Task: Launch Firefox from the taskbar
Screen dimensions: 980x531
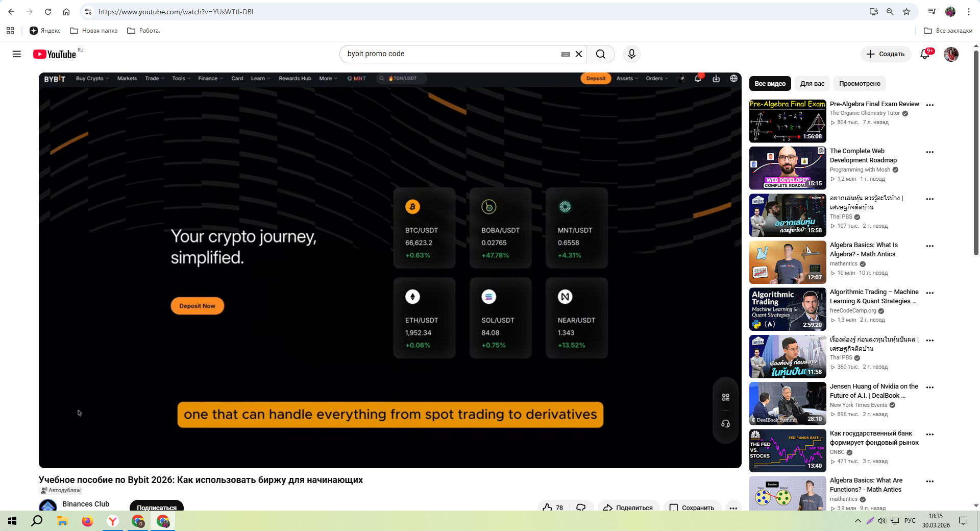Action: (88, 521)
